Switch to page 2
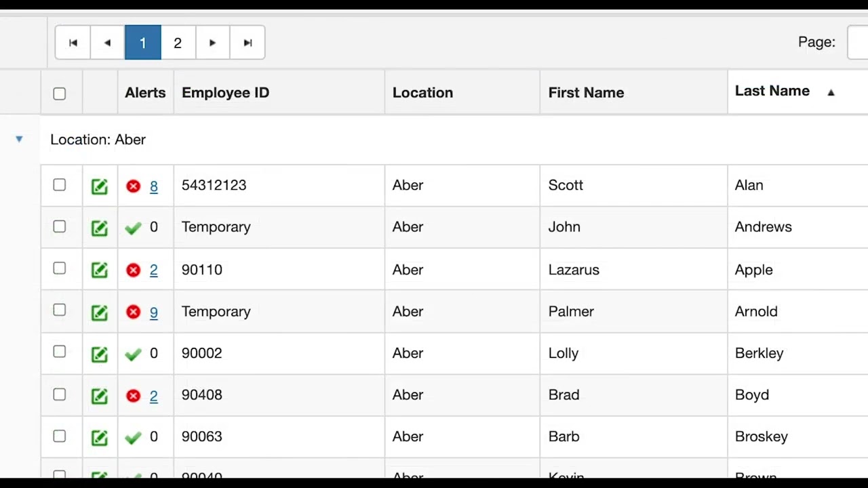 [x=178, y=43]
